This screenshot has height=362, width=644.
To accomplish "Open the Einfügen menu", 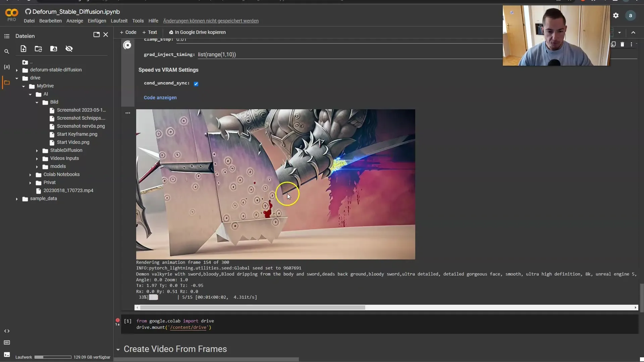I will click(x=97, y=21).
